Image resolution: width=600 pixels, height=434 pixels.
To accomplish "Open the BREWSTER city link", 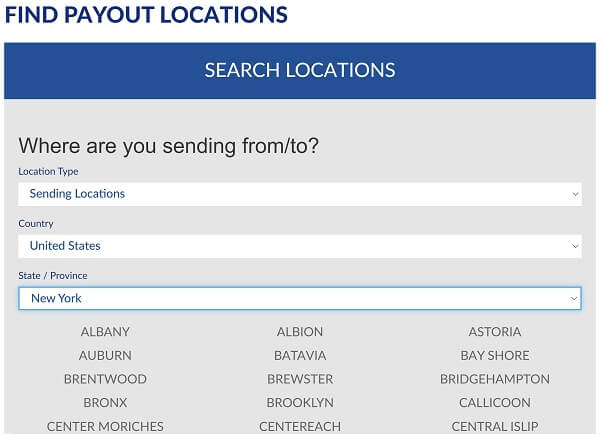I will [300, 380].
